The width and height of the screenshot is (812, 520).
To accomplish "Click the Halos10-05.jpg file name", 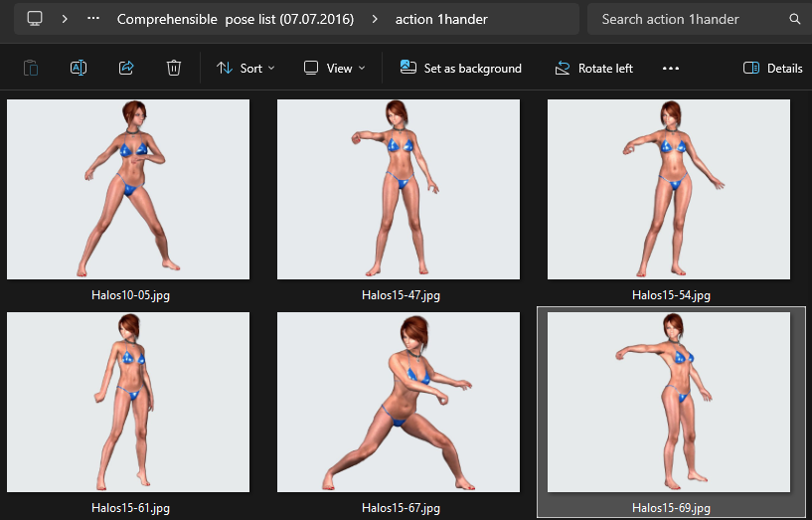I will coord(130,295).
